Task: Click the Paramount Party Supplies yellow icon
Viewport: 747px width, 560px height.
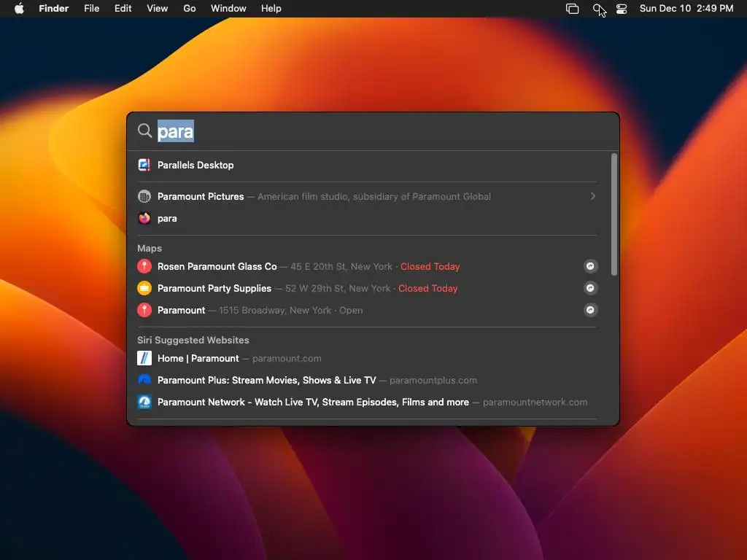Action: [x=144, y=288]
